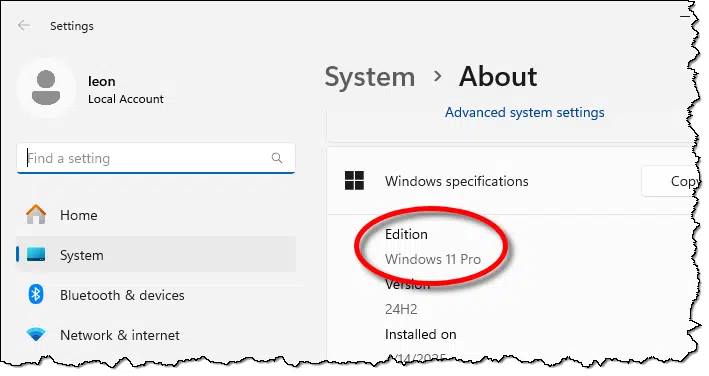This screenshot has height=376, width=709.
Task: Click the Windows logo icon
Action: [354, 181]
